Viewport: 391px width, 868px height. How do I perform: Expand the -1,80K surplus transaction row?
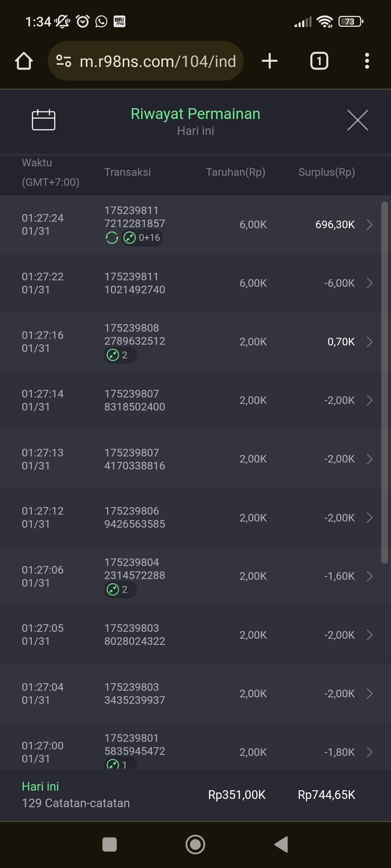point(370,752)
